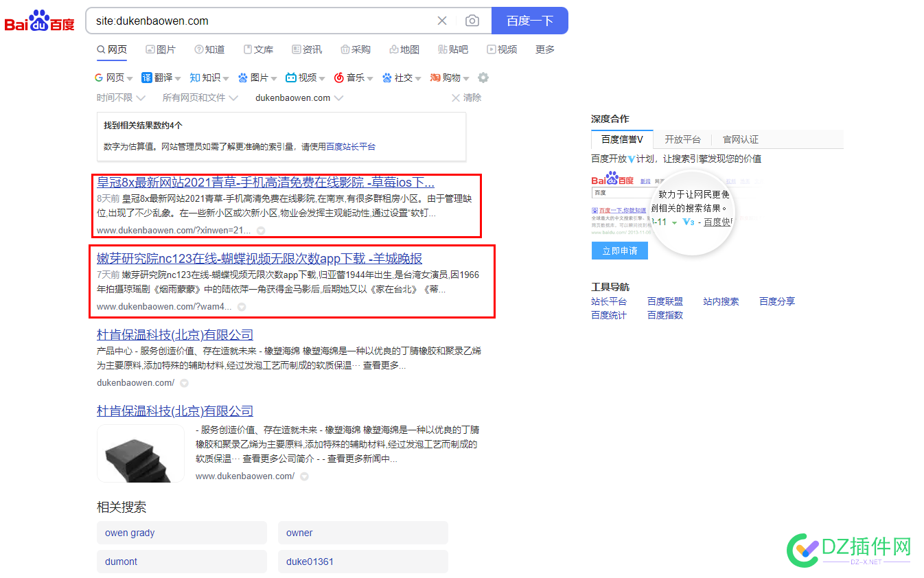Viewport: 924px width, 578px height.
Task: Click 查看更多新闻中 link
Action: (x=362, y=459)
